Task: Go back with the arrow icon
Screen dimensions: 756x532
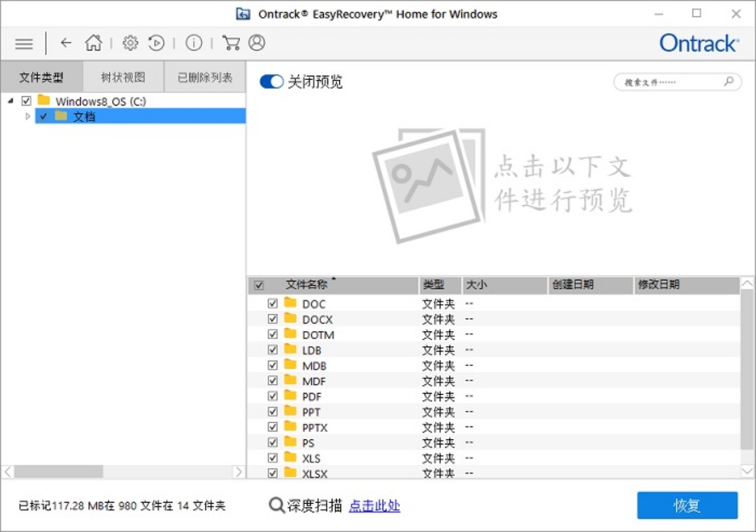Action: point(66,43)
